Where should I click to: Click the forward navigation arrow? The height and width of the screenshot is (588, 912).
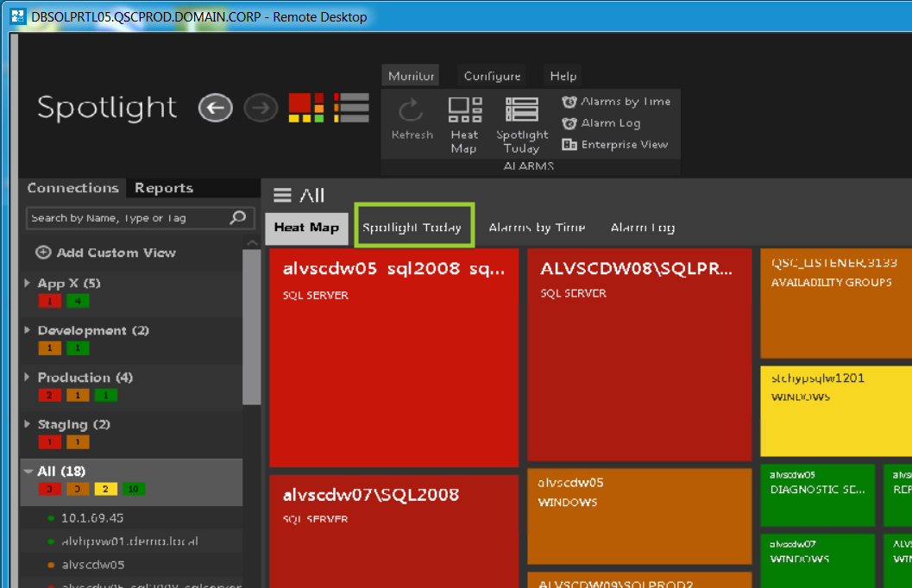260,108
